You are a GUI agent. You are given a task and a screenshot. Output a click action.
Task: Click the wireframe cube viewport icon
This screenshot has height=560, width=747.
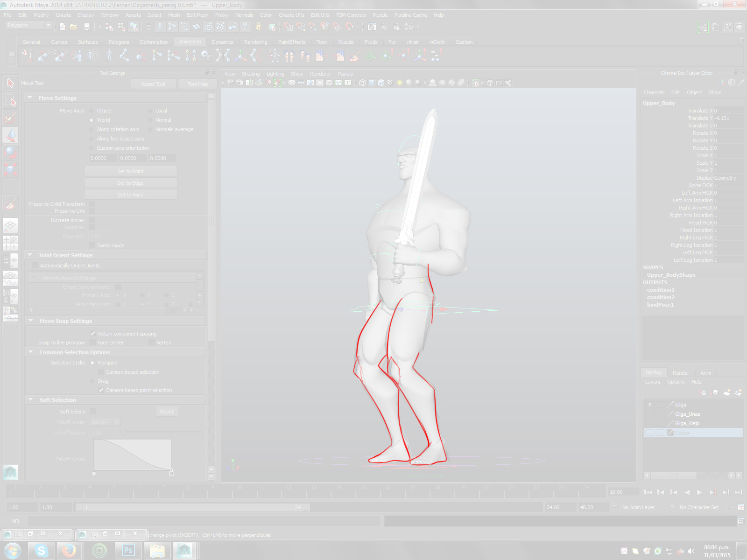coord(362,83)
